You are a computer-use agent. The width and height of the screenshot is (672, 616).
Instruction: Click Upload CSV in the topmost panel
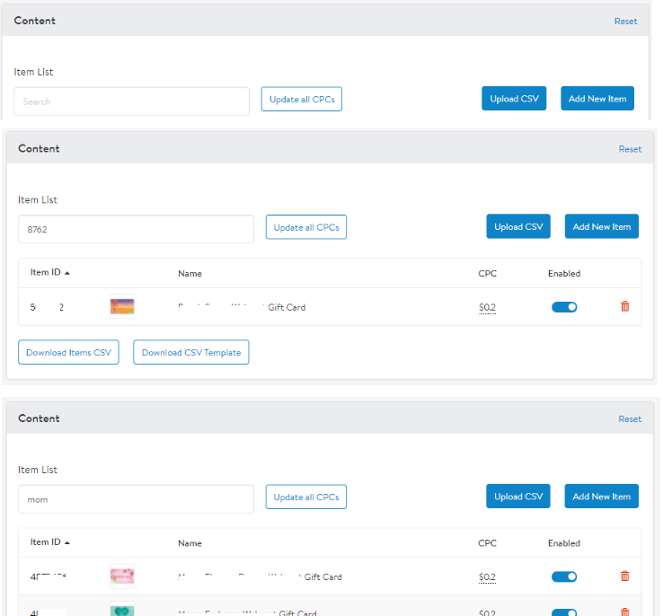coord(514,99)
